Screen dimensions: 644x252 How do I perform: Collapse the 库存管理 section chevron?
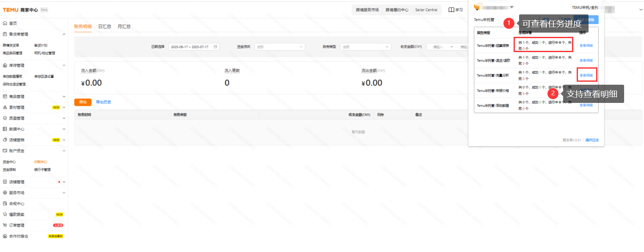coord(64,65)
